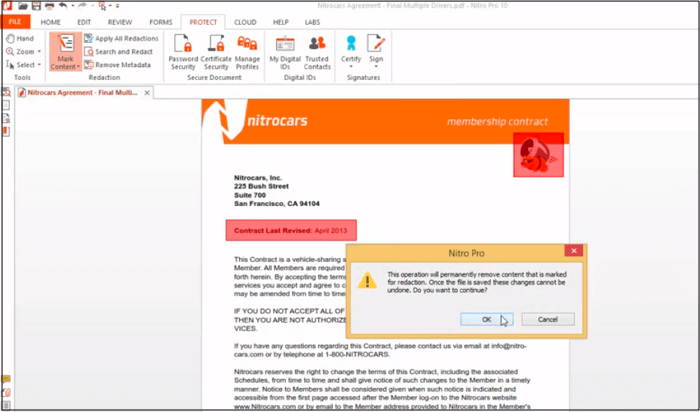Open the LABS ribbon tab

(312, 22)
